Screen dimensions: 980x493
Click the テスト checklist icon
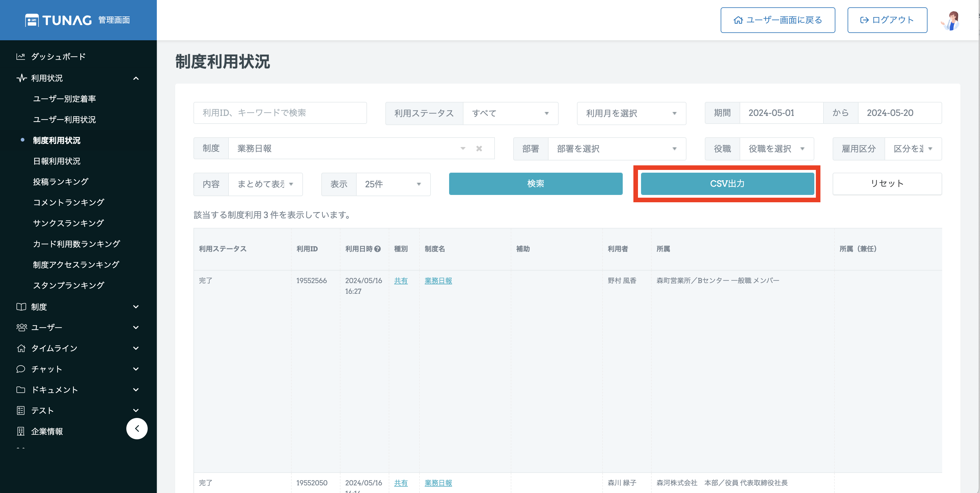coord(21,410)
